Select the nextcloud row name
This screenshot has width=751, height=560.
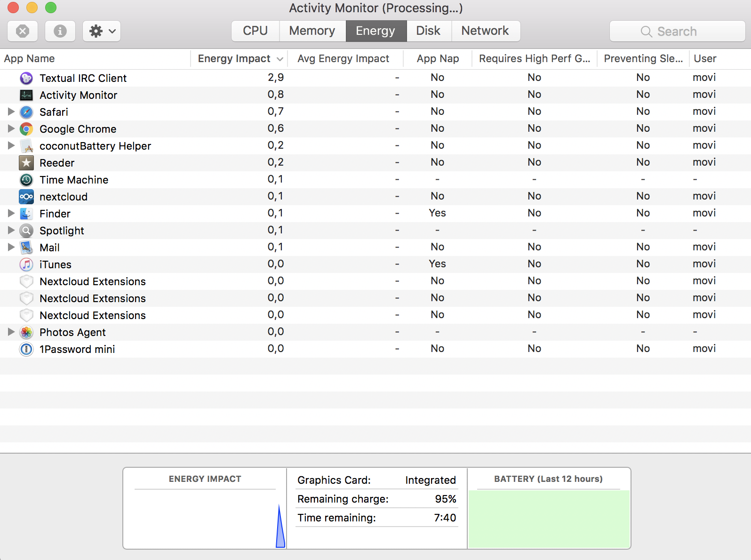[64, 197]
